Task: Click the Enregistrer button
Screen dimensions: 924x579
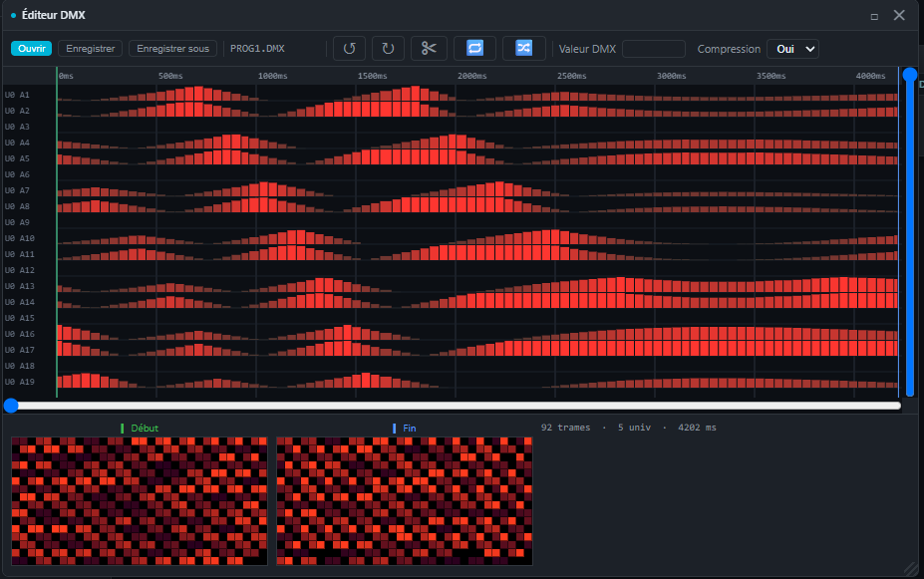Action: point(90,48)
